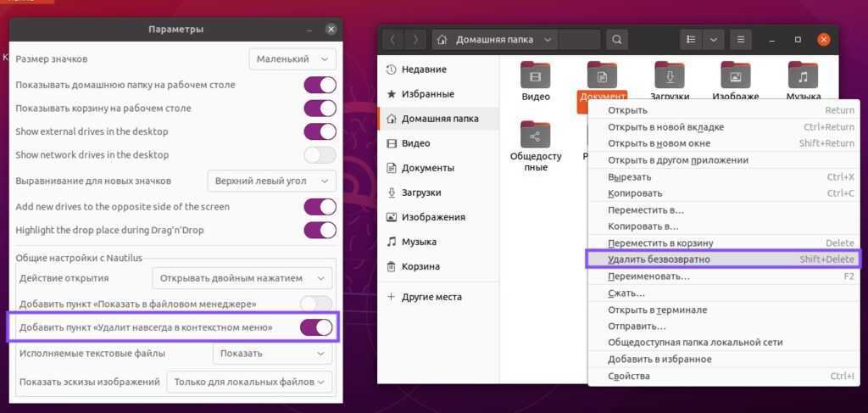Go back using Nautilus back arrow
The height and width of the screenshot is (413, 868).
(392, 40)
